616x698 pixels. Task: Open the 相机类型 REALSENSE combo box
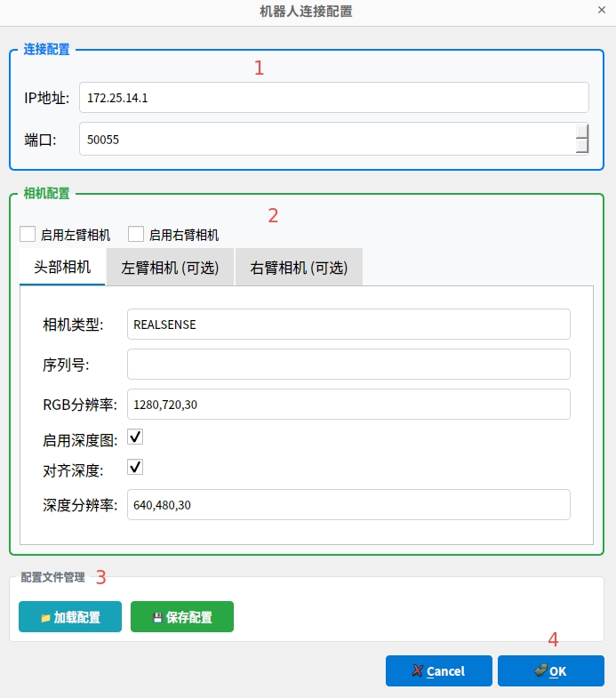point(348,324)
